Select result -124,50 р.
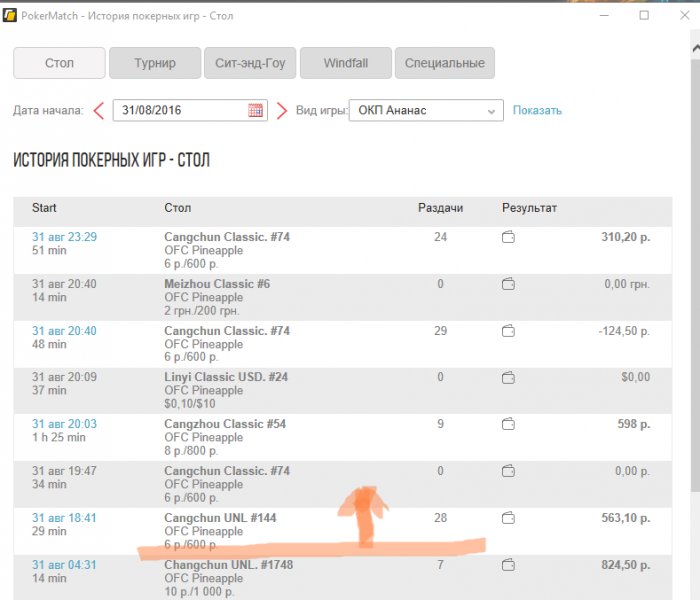The image size is (700, 600). click(x=624, y=331)
